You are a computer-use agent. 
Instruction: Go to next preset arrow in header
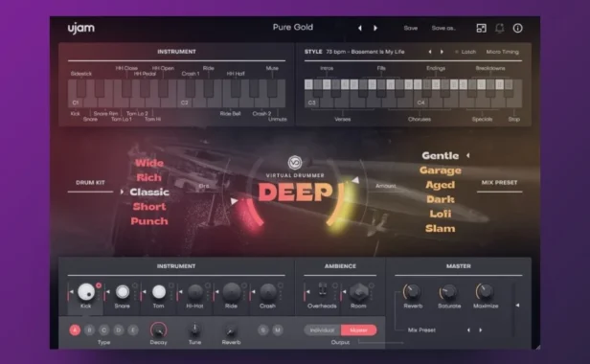375,28
